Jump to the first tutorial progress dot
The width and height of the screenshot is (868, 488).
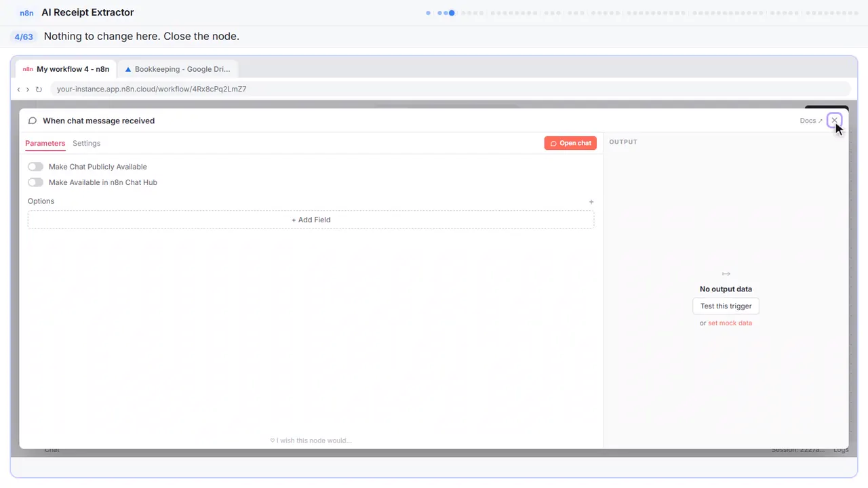pos(428,12)
